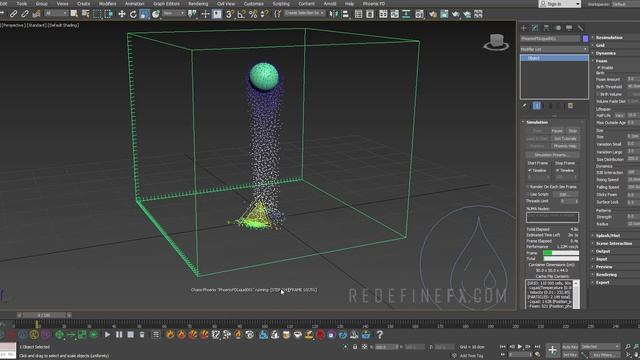The image size is (640, 360).
Task: Open the Arnold menu
Action: tap(330, 4)
